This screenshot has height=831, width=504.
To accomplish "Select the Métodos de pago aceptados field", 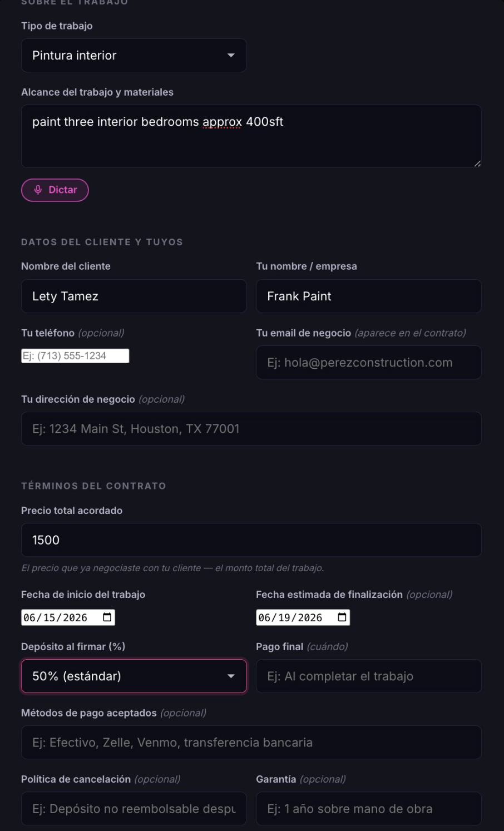I will click(251, 742).
